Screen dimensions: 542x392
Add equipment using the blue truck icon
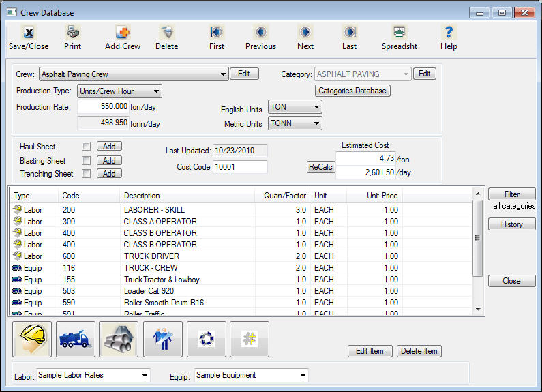point(76,339)
